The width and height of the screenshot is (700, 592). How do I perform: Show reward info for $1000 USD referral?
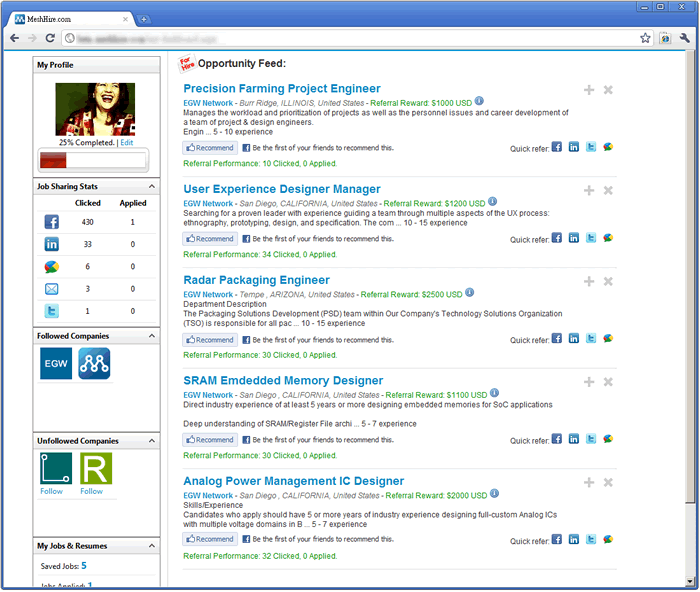[x=479, y=101]
